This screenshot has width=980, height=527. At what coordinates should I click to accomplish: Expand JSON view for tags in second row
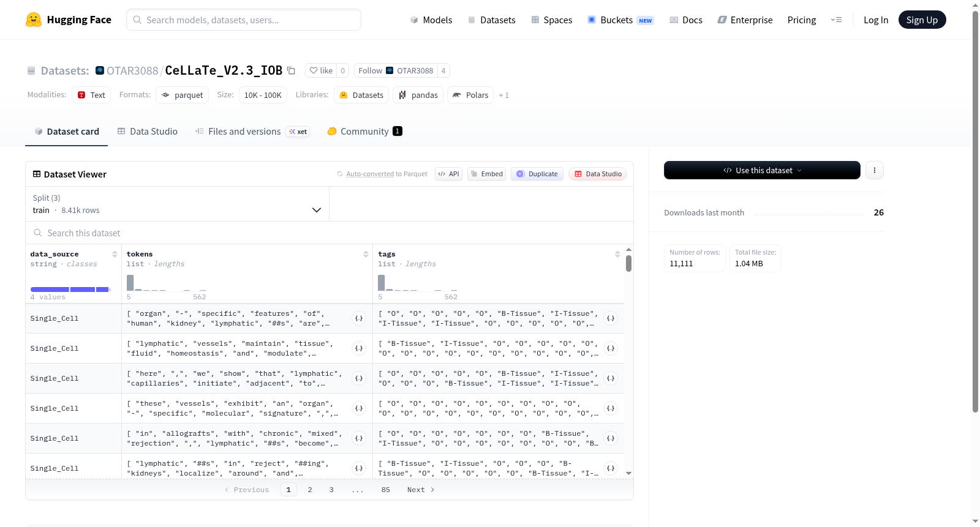pos(611,348)
